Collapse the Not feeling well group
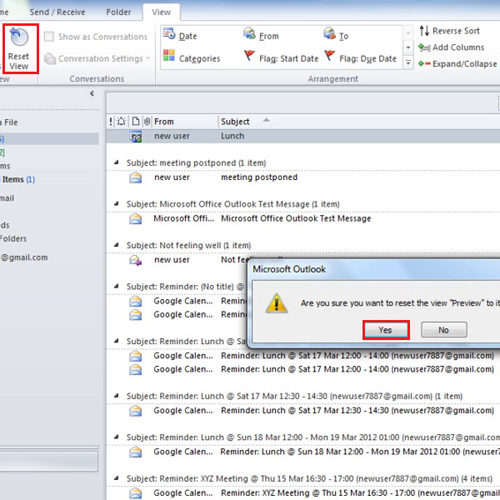 click(116, 245)
